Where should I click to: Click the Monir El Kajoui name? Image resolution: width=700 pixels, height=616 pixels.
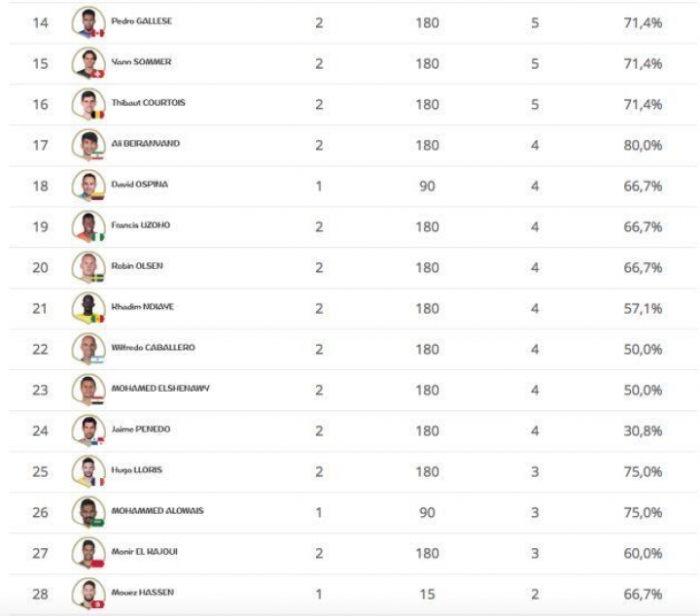[x=145, y=551]
